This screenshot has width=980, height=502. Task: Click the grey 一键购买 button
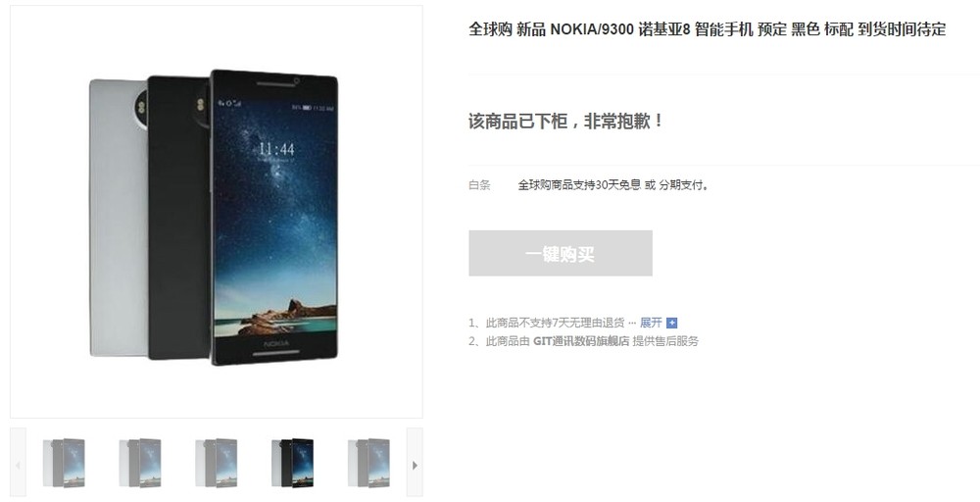click(561, 253)
